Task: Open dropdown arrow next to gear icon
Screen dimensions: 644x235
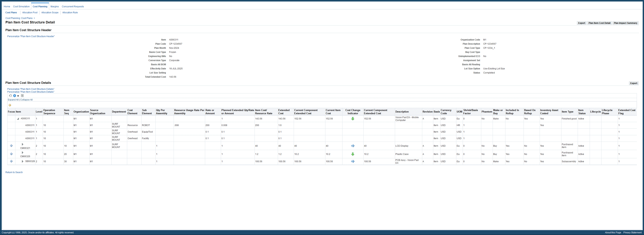Action: click(x=18, y=96)
